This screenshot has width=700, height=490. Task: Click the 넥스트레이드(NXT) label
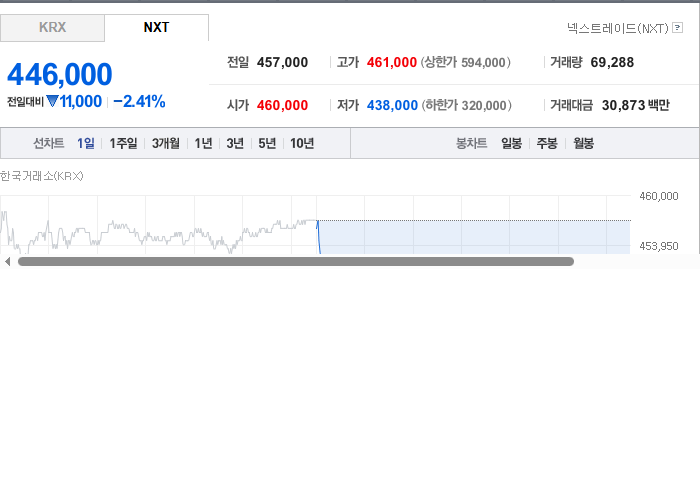click(617, 28)
